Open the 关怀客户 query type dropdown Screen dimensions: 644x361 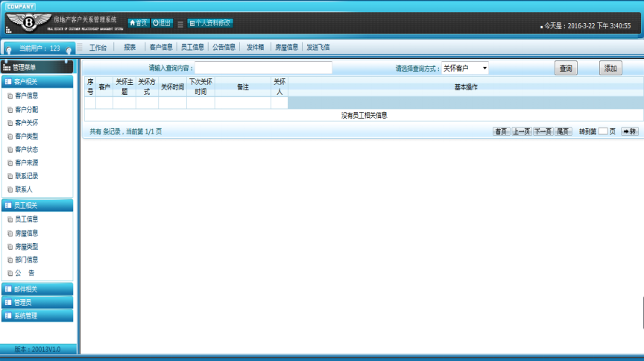[465, 69]
